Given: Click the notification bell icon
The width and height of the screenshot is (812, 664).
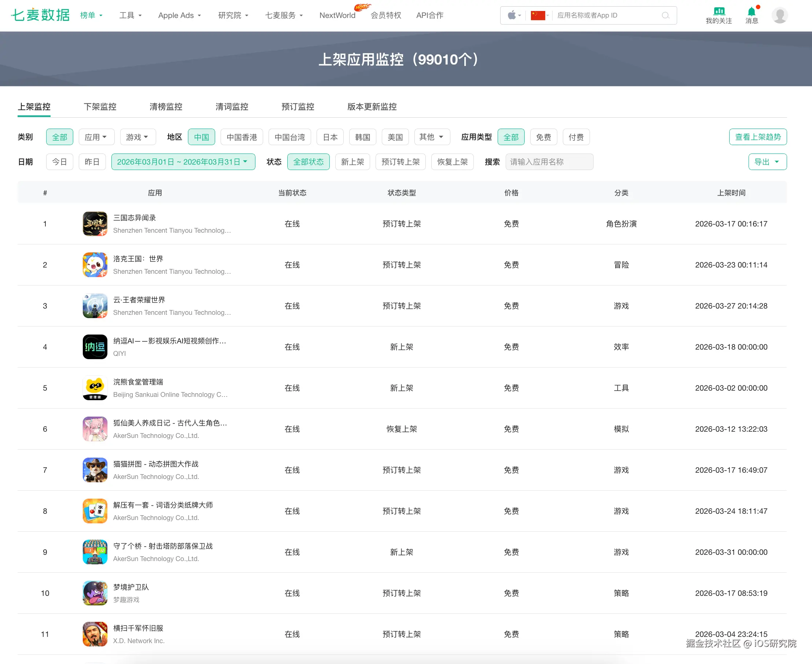Looking at the screenshot, I should pyautogui.click(x=751, y=11).
